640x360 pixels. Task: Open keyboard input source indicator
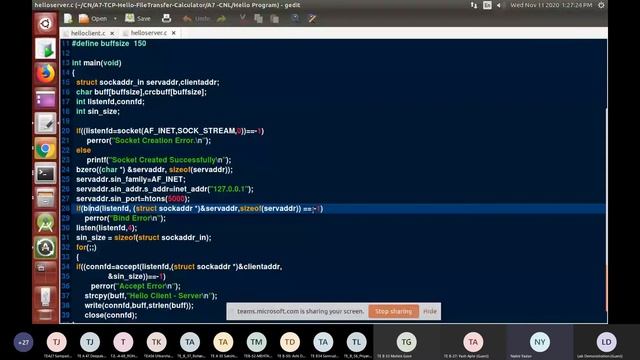pos(487,5)
